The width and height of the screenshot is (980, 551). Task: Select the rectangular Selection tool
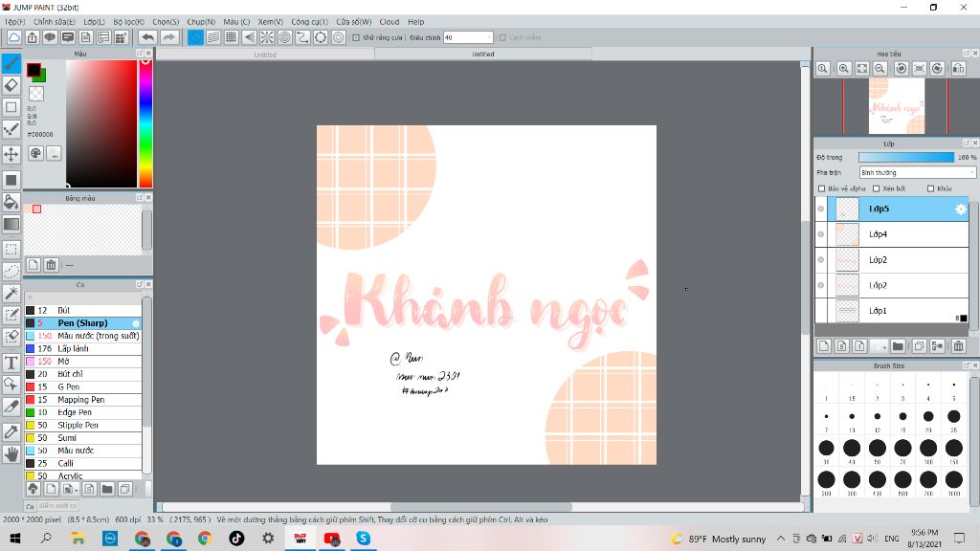pos(11,250)
